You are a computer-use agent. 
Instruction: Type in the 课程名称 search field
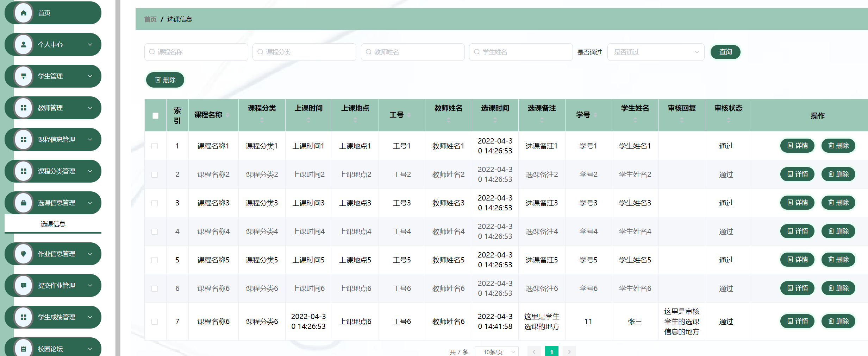196,52
